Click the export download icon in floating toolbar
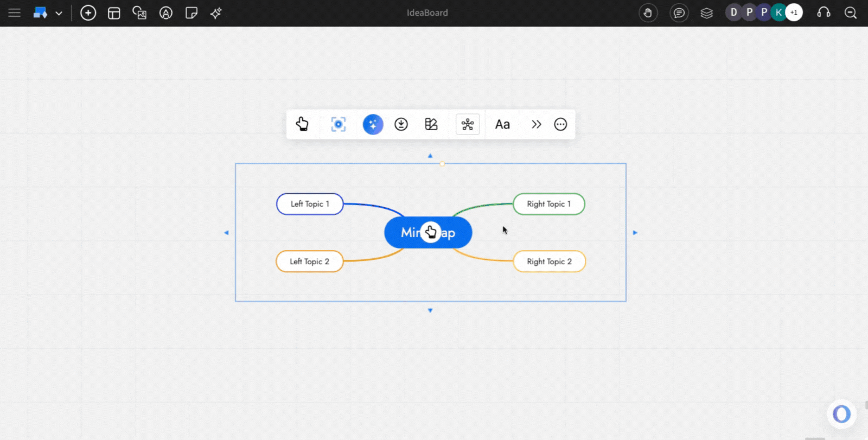868x440 pixels. click(x=401, y=124)
